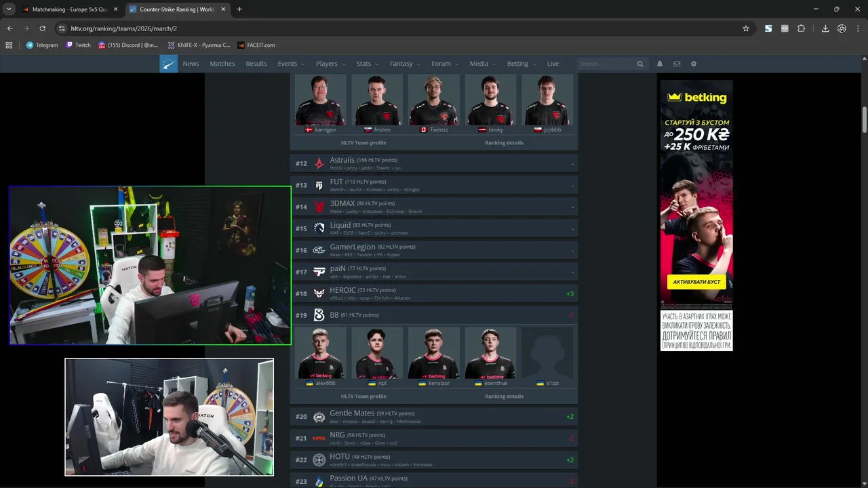Open the Chrome apps grid

pos(9,45)
